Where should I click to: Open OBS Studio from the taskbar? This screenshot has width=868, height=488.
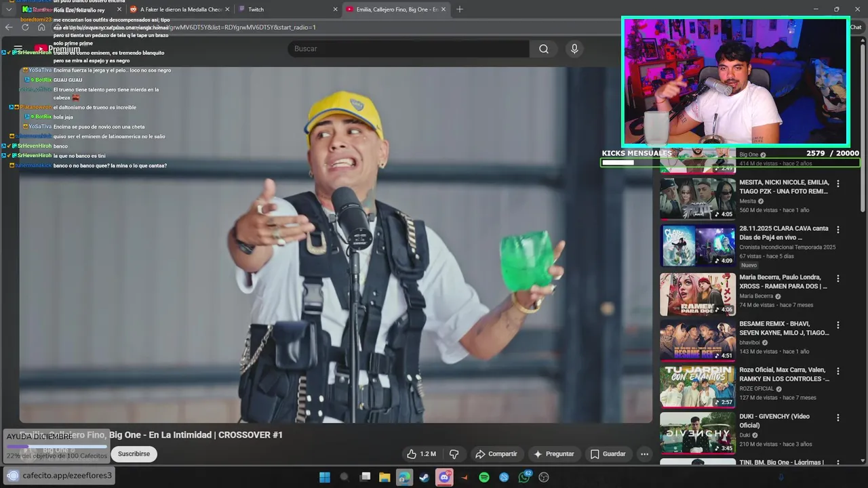[544, 477]
